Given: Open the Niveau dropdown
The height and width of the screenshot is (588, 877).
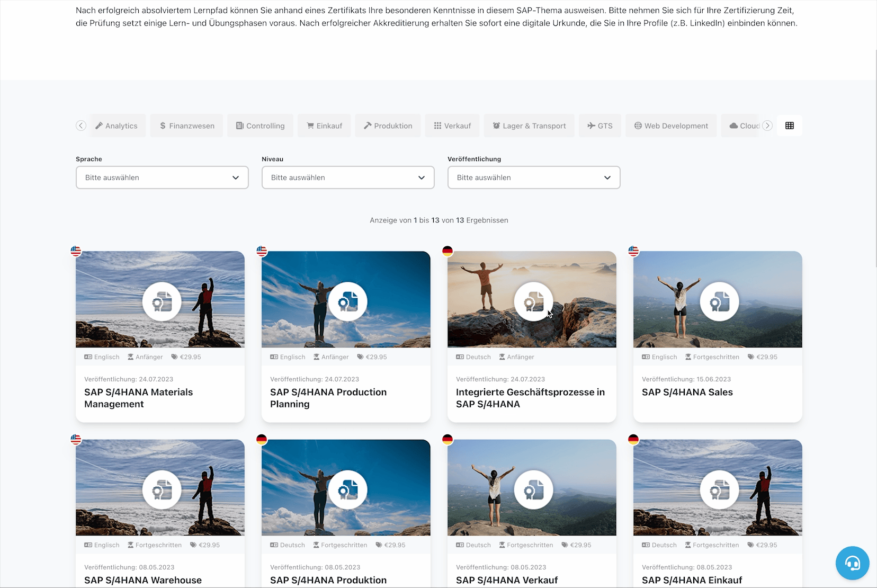Looking at the screenshot, I should (x=348, y=177).
